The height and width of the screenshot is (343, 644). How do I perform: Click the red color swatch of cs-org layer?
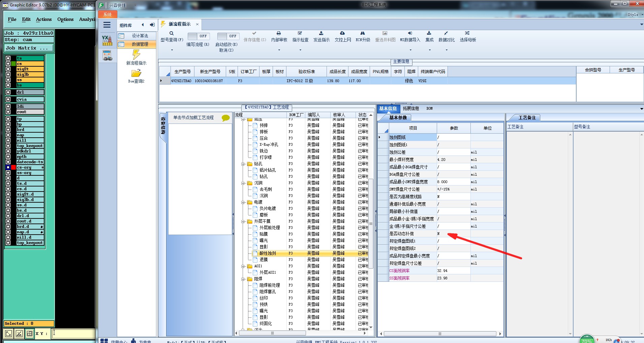tap(13, 167)
